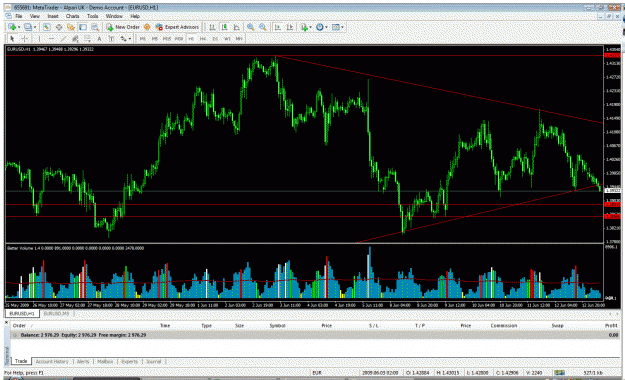
Task: Open the MetaEditor icon beside New Order
Action: click(x=147, y=27)
